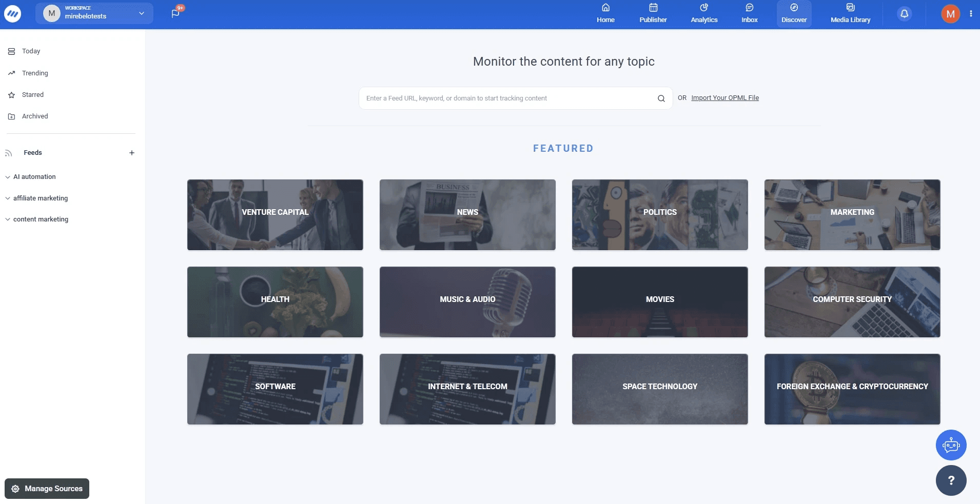980x504 pixels.
Task: Open the Marketing featured topic tile
Action: tap(852, 214)
